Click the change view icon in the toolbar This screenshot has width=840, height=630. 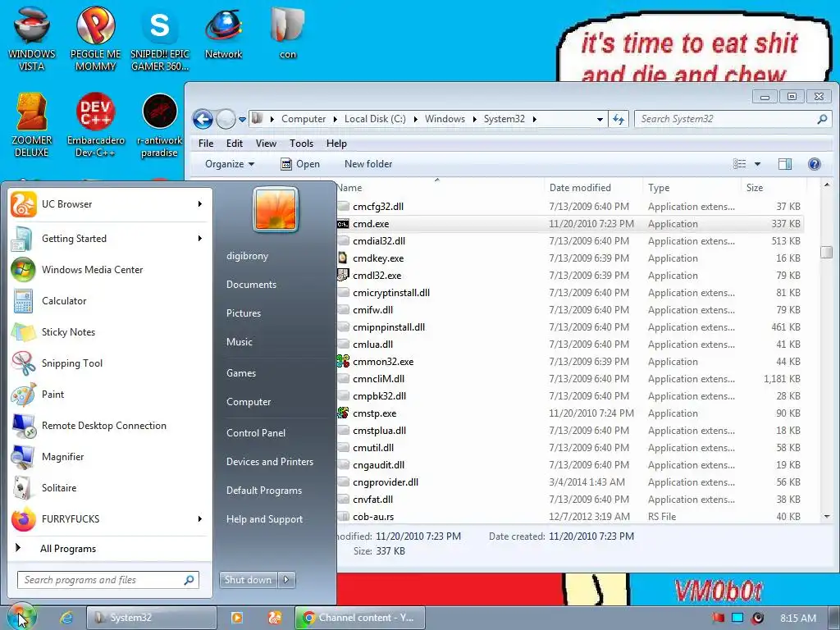[x=740, y=164]
